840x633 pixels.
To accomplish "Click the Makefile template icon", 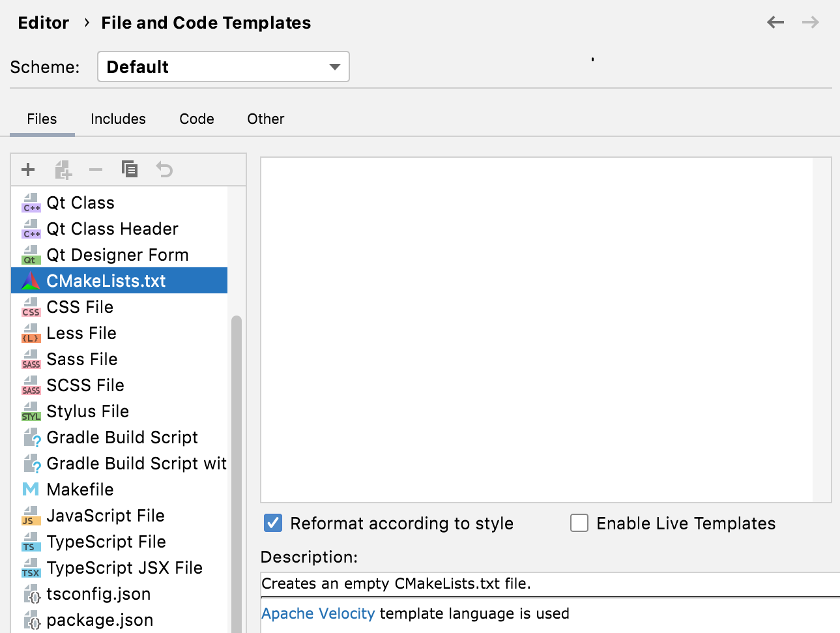I will 31,489.
